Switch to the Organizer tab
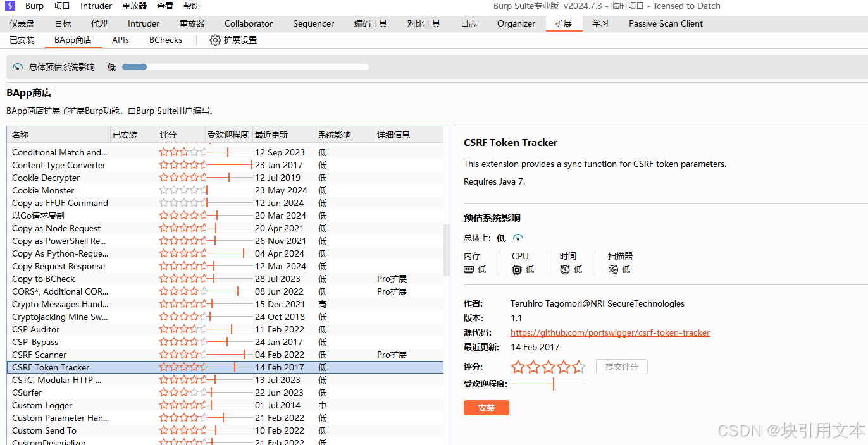Image resolution: width=868 pixels, height=445 pixels. point(516,23)
